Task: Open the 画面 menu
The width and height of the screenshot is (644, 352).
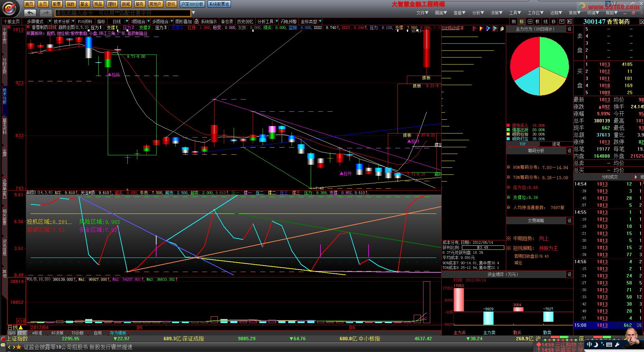Action: (x=441, y=13)
